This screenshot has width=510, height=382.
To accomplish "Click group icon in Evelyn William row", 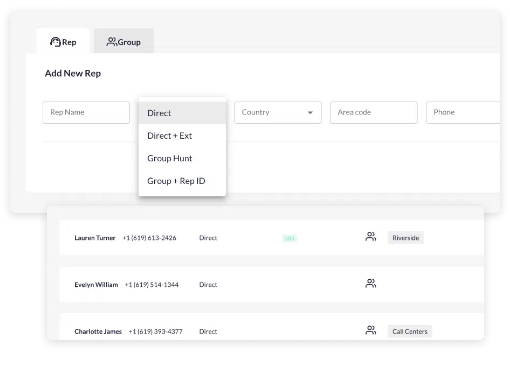I will [x=371, y=283].
